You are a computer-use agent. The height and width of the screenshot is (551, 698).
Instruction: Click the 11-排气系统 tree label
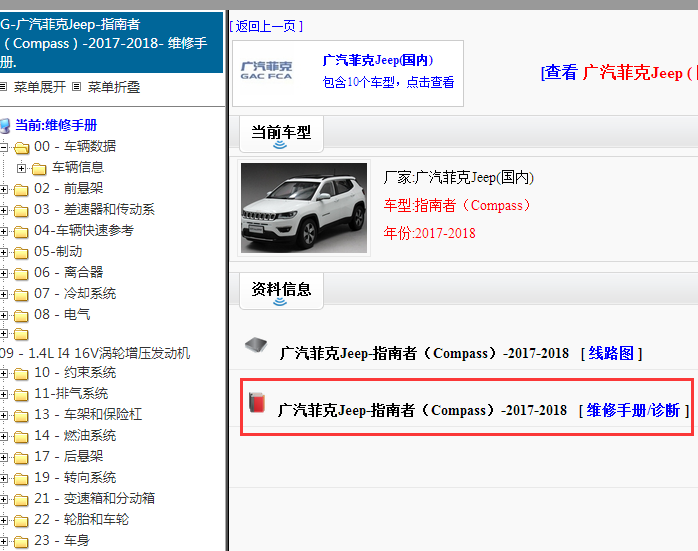click(x=71, y=393)
